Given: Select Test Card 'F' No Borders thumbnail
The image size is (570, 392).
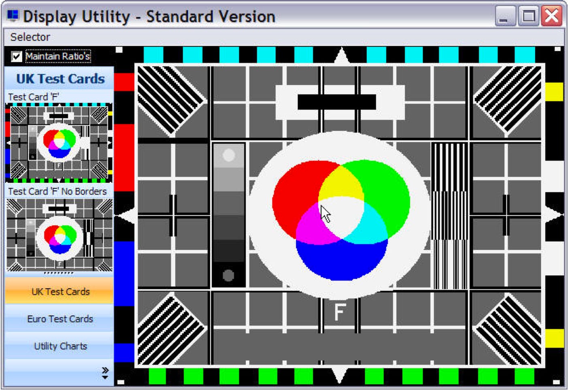Looking at the screenshot, I should [x=59, y=235].
